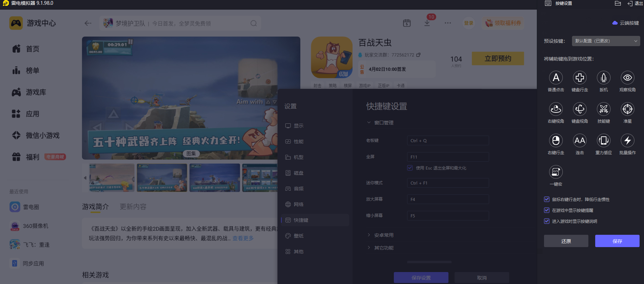The height and width of the screenshot is (284, 644).
Task: Open 榜单 rankings in sidebar
Action: pyautogui.click(x=26, y=70)
